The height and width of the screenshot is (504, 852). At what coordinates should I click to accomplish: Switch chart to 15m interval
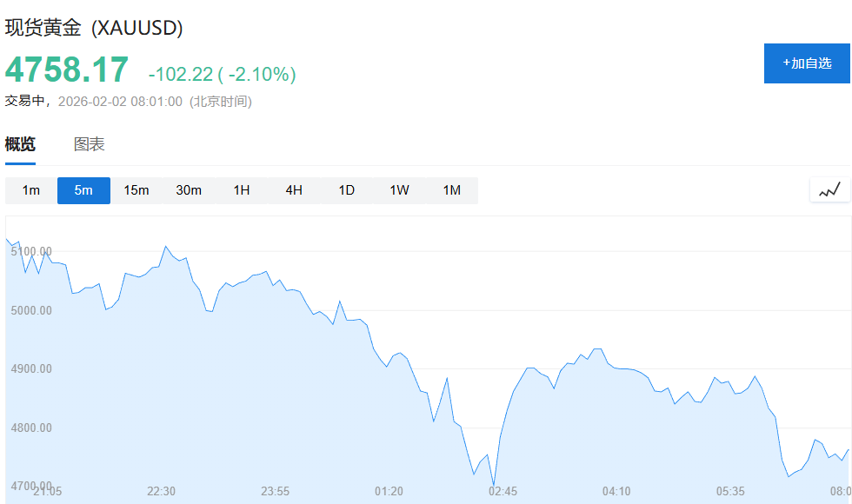(136, 190)
